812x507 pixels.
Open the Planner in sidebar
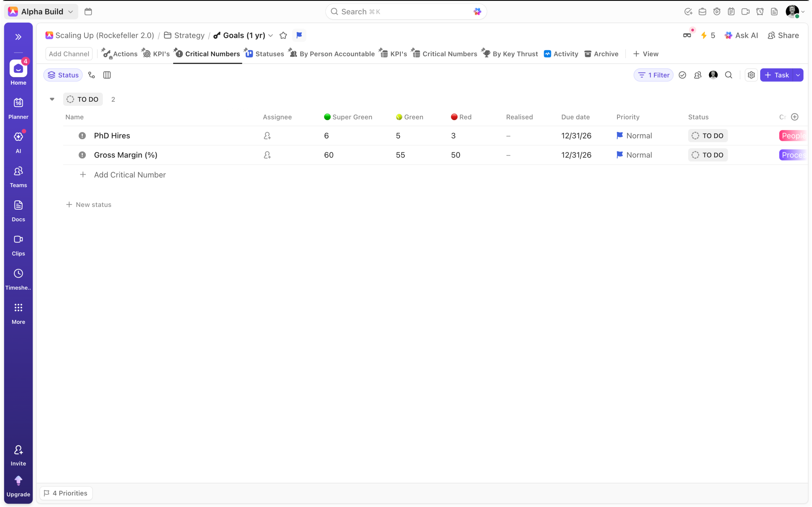click(18, 108)
